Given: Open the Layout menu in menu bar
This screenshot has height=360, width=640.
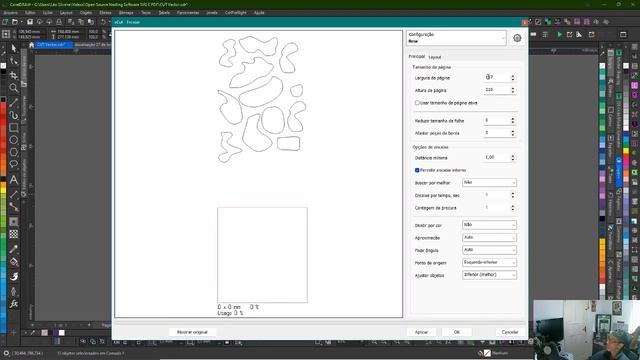Looking at the screenshot, I should 66,13.
